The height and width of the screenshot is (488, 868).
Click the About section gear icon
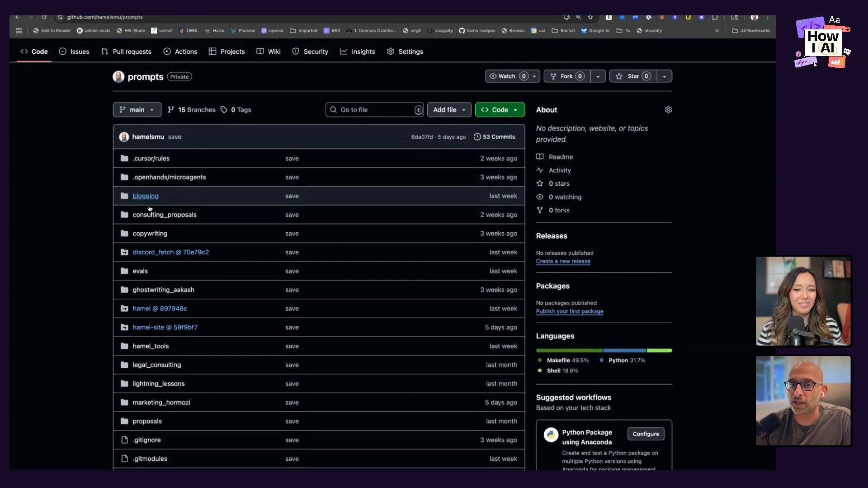click(x=668, y=110)
